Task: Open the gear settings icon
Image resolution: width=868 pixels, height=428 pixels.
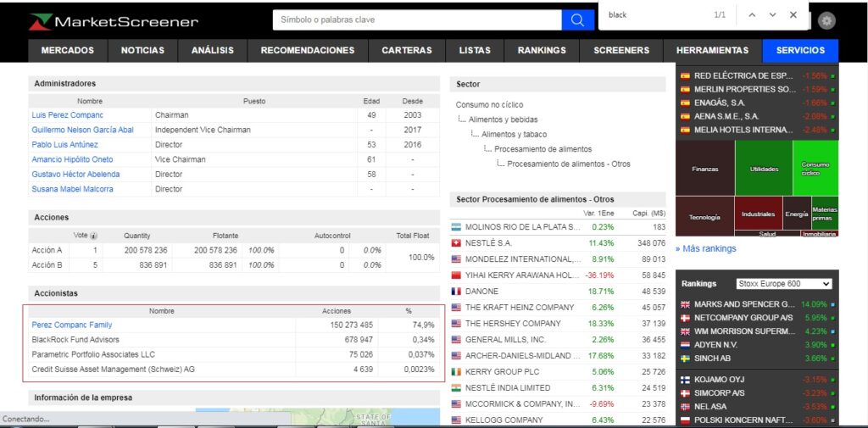Action: (826, 21)
